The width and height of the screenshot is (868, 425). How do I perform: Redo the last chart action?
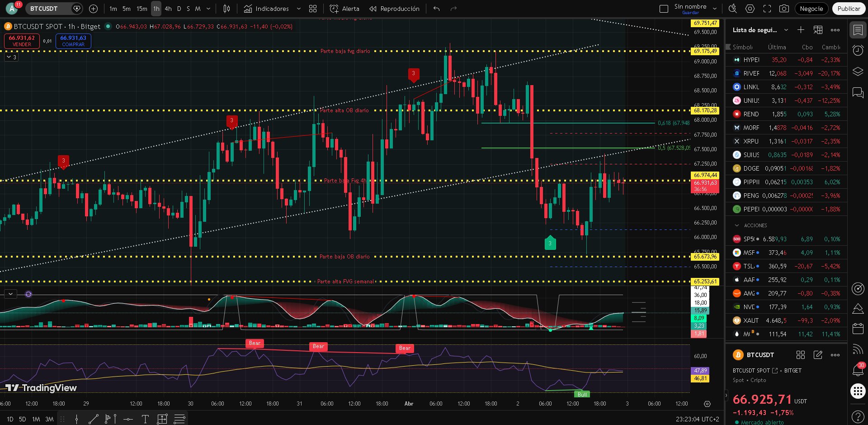point(454,9)
